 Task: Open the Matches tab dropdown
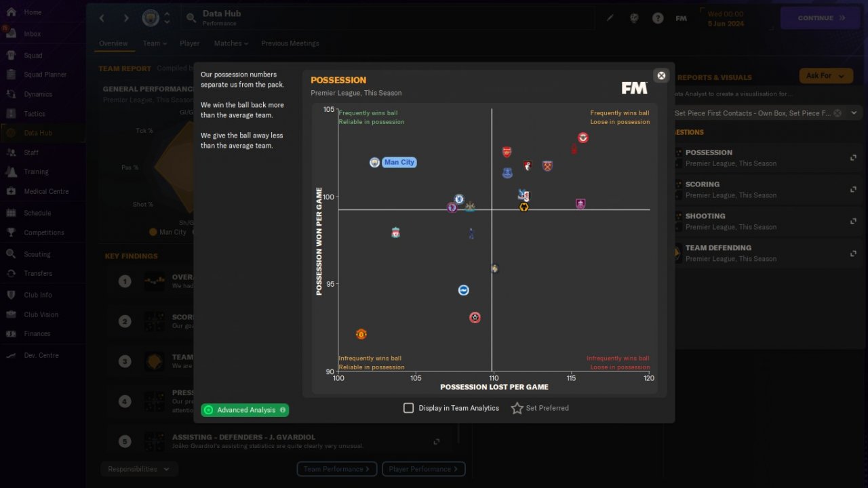(x=231, y=43)
